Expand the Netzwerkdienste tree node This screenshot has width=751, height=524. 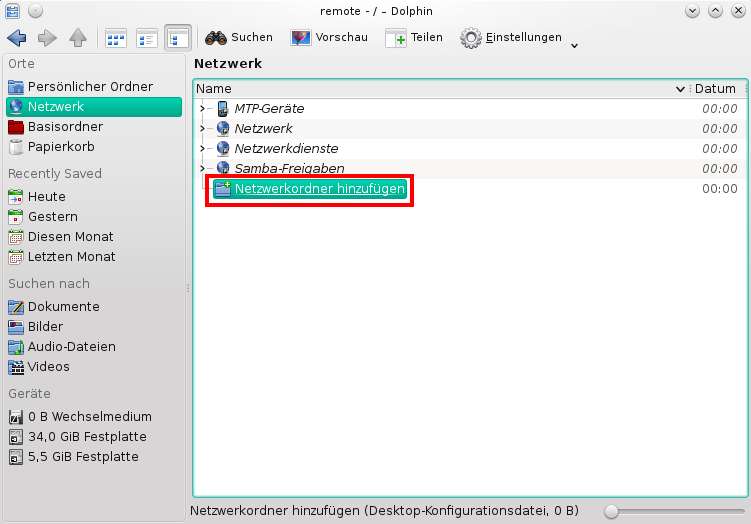click(202, 149)
